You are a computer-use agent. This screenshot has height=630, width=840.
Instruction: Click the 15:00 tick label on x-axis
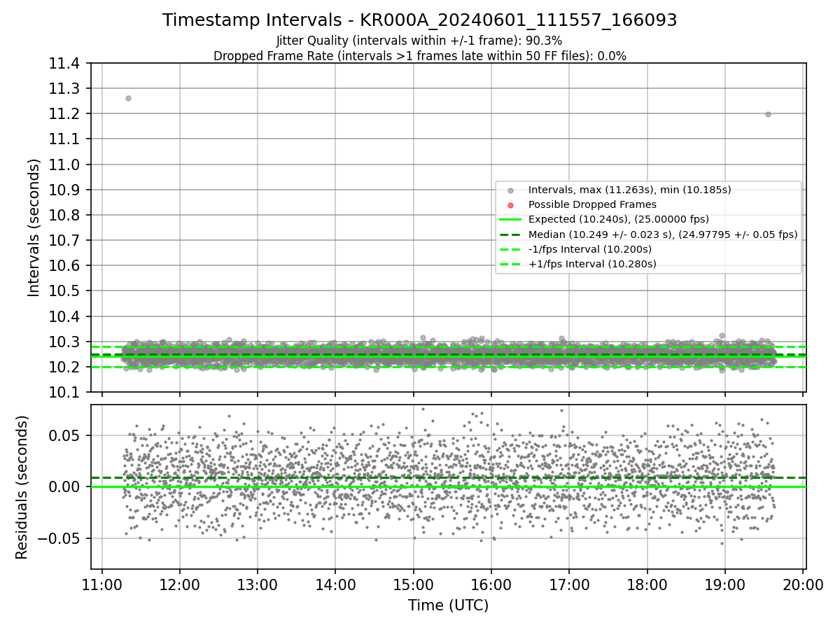click(x=413, y=583)
